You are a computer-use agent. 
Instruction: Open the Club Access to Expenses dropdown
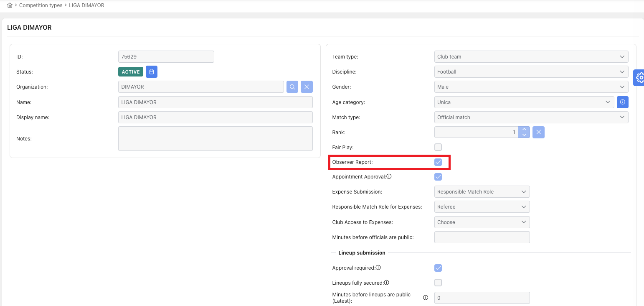click(482, 222)
